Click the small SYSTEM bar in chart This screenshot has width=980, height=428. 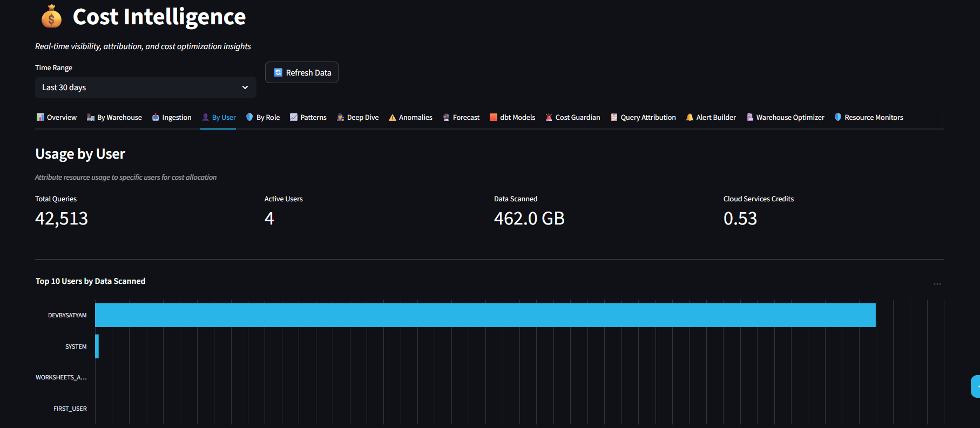coord(97,347)
